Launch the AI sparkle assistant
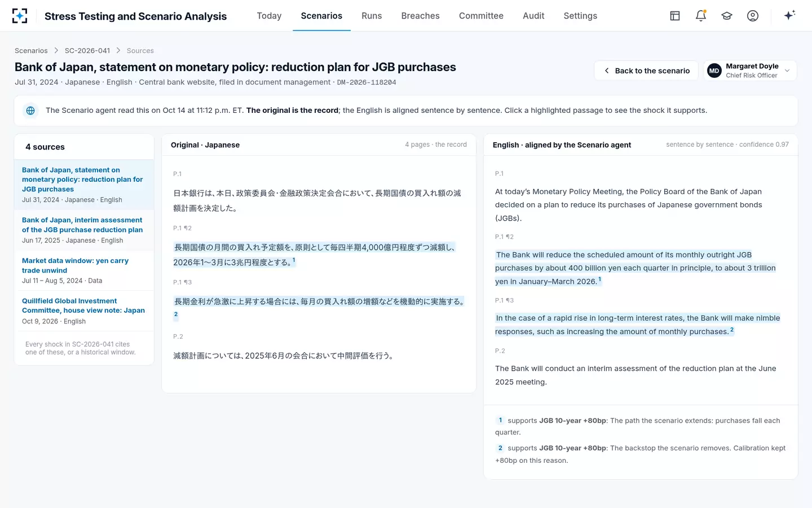Image resolution: width=812 pixels, height=508 pixels. point(789,15)
